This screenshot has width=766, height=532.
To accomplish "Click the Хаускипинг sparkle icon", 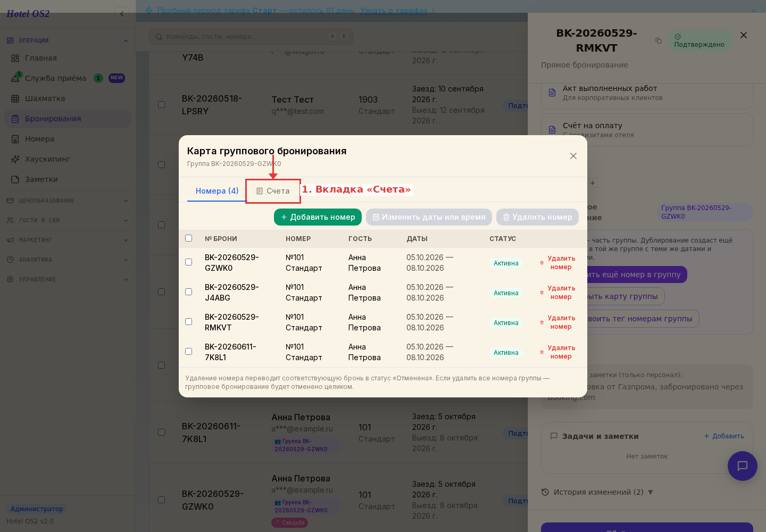I will [x=15, y=159].
